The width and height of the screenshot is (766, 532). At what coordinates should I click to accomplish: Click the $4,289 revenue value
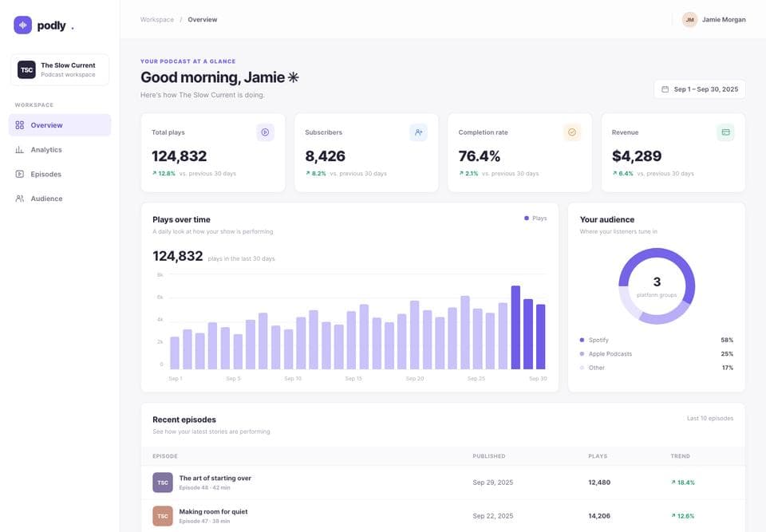pyautogui.click(x=637, y=156)
